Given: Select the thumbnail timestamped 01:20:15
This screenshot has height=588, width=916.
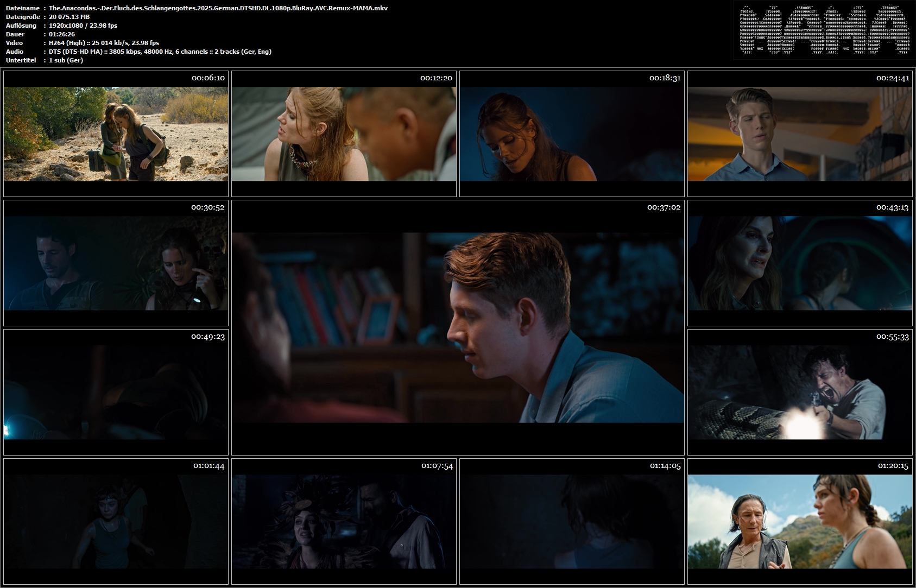Looking at the screenshot, I should pyautogui.click(x=800, y=521).
